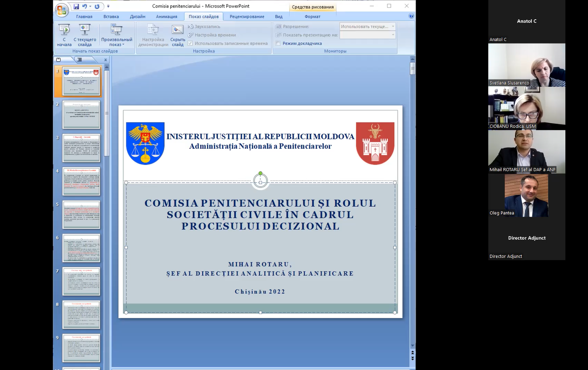Open the Дизайн (Design) ribbon tab
Screen dimensions: 588x370
[137, 17]
